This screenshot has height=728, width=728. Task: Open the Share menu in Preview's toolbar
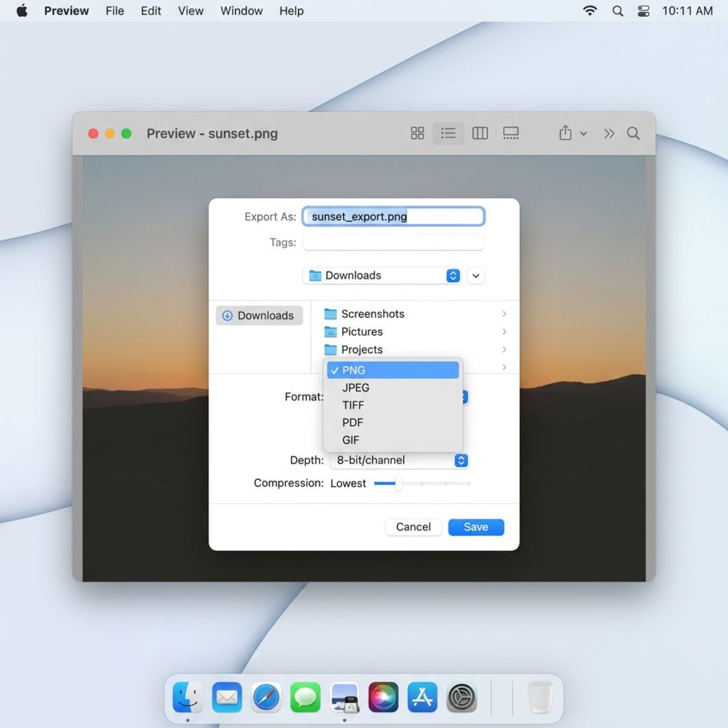(565, 133)
